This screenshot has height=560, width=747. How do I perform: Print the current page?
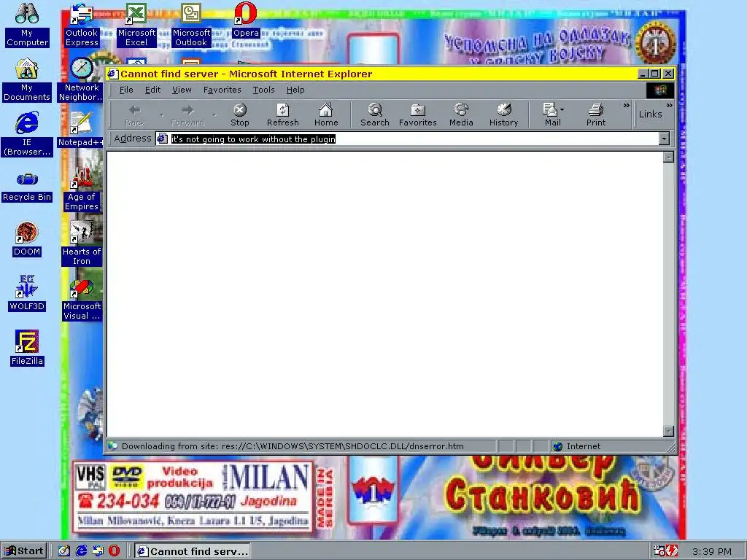coord(595,114)
